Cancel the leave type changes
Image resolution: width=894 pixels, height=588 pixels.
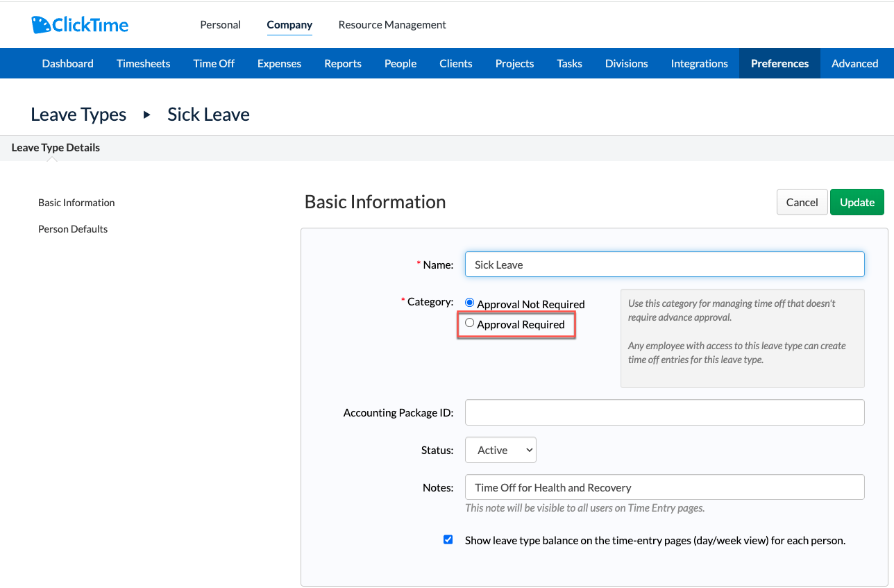[802, 202]
